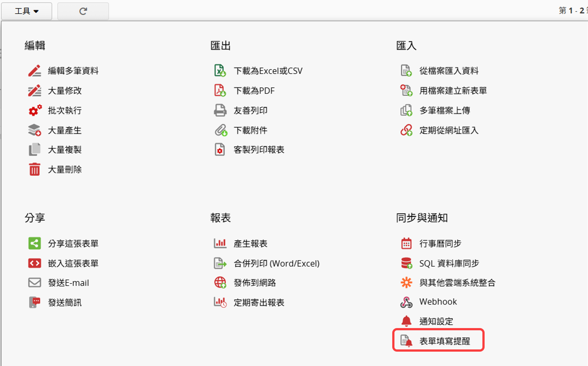Click the 通知設定 bell icon

(x=406, y=321)
